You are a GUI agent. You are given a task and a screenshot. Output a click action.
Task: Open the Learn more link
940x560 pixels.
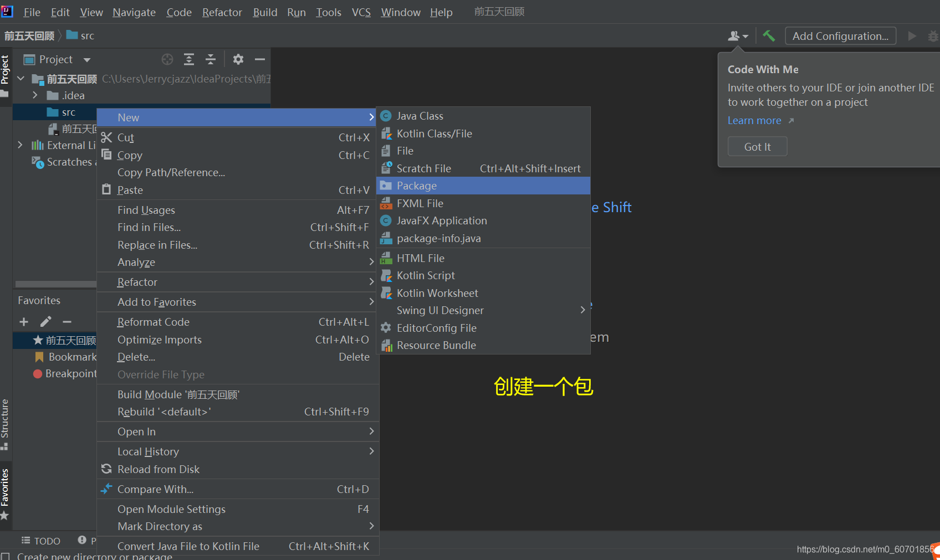pyautogui.click(x=754, y=120)
